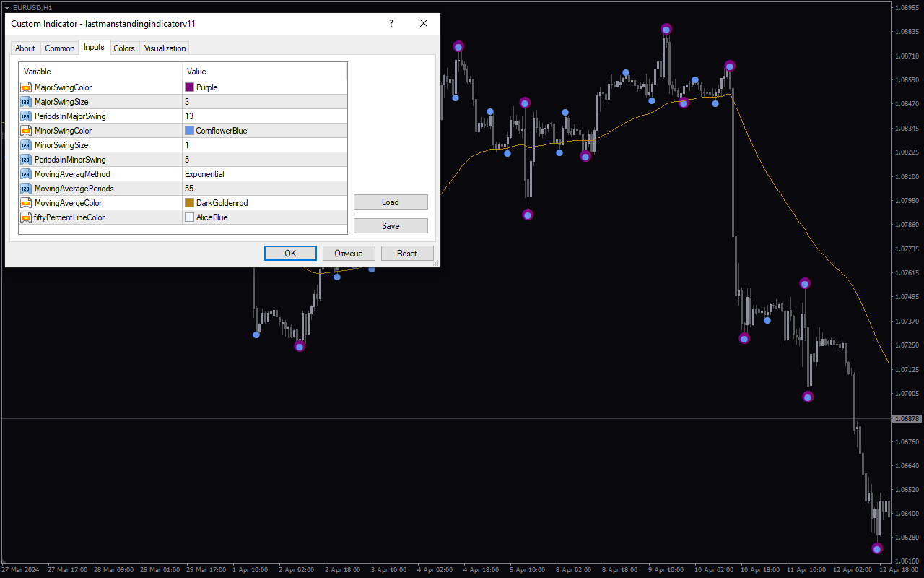Select PeriodsInMajorSwing value 13
The width and height of the screenshot is (924, 578).
[x=265, y=116]
